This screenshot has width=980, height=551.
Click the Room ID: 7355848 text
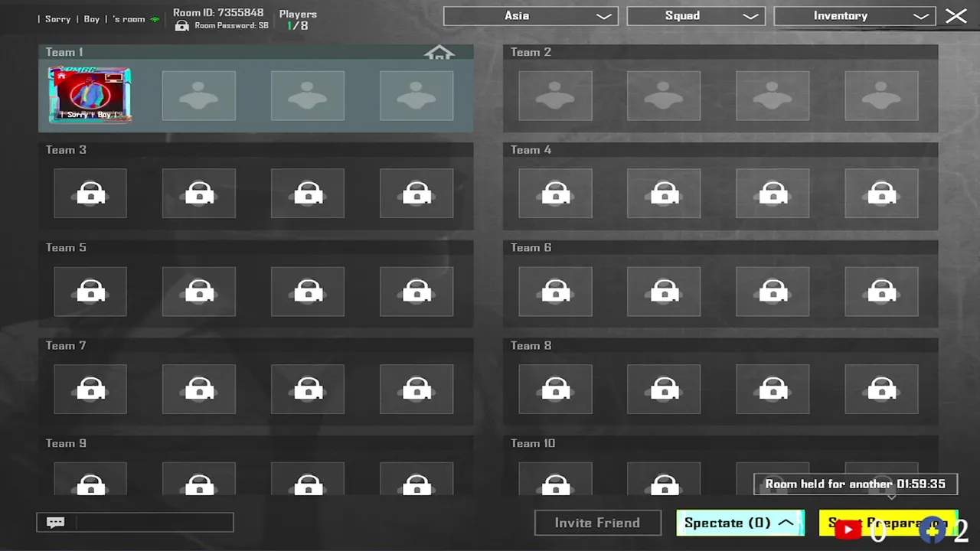point(218,12)
